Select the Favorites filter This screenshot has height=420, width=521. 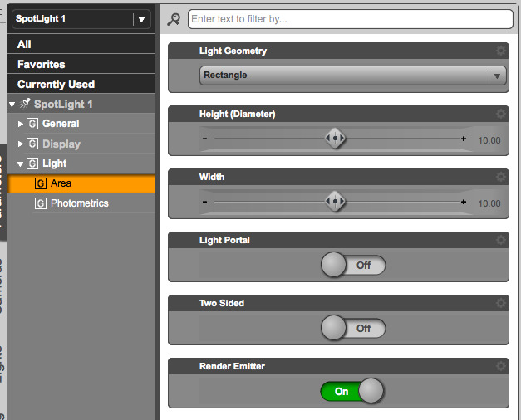42,64
